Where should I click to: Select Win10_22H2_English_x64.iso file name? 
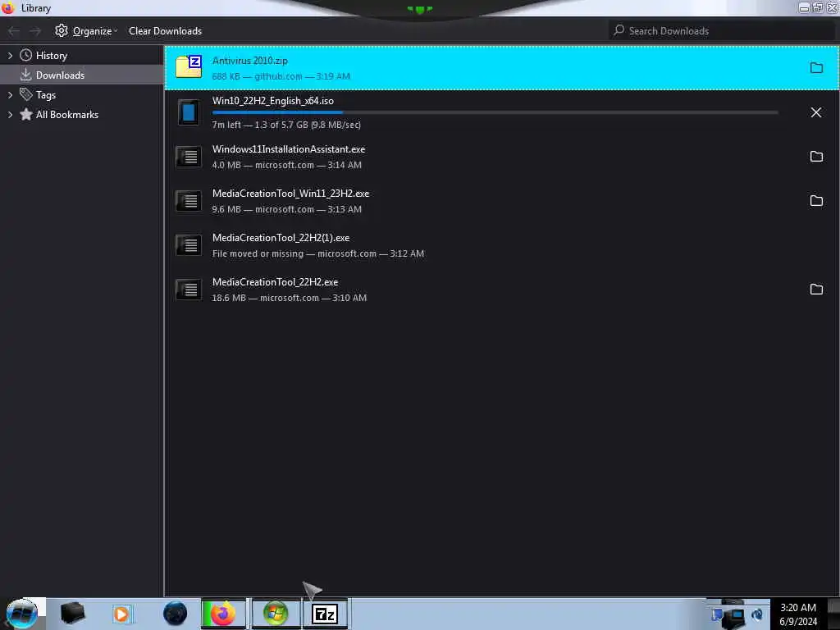pyautogui.click(x=272, y=101)
